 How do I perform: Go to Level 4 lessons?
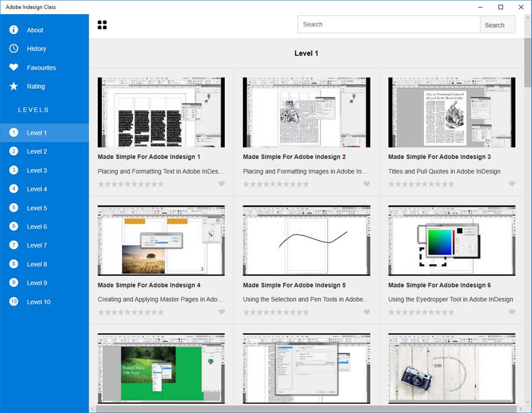[44, 189]
